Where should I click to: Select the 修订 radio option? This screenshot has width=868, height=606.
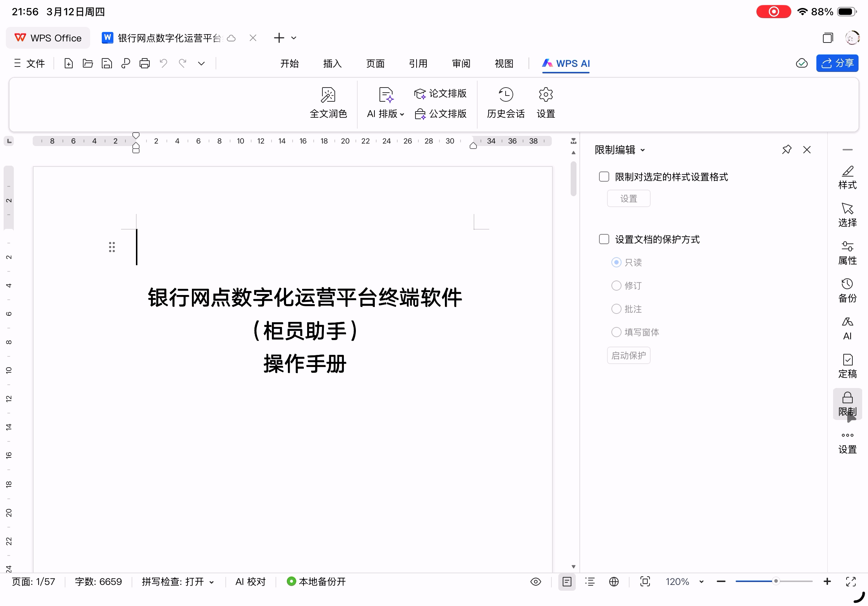(x=616, y=286)
